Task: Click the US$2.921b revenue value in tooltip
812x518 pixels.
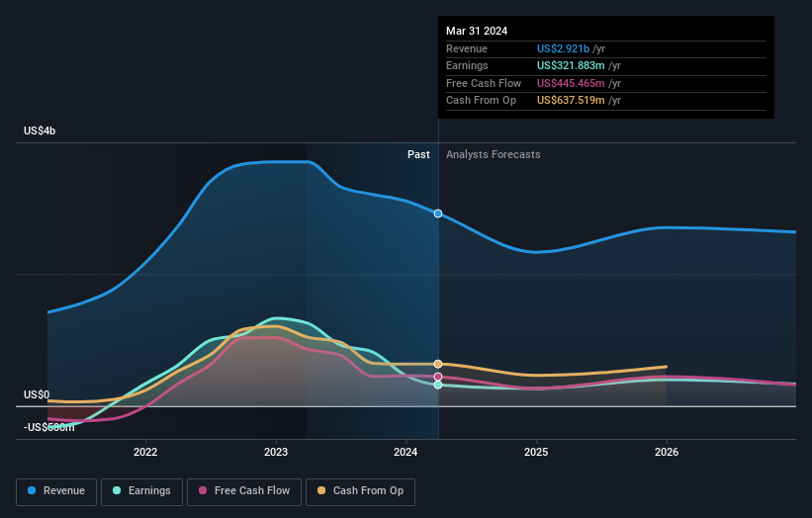Action: 563,48
